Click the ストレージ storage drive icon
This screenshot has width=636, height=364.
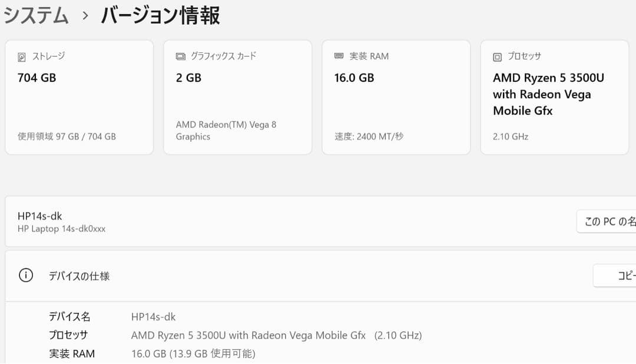[22, 56]
